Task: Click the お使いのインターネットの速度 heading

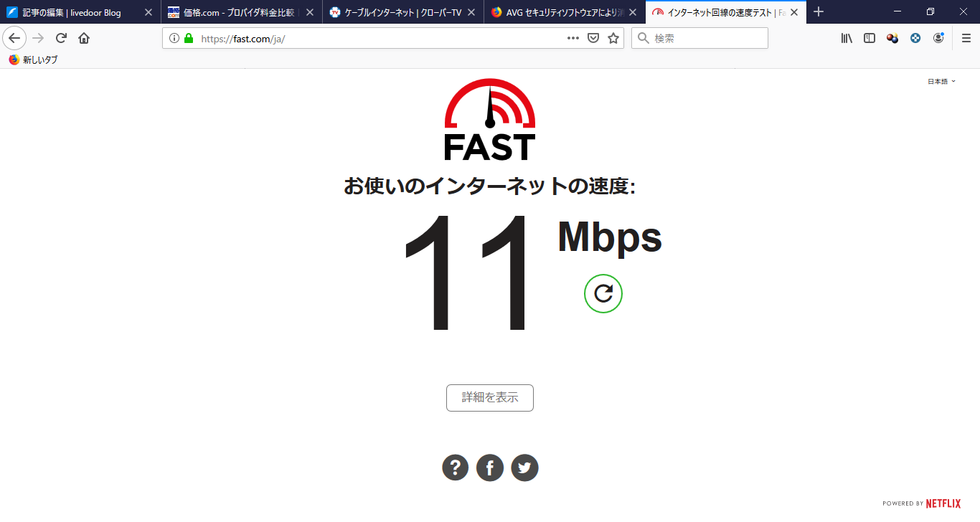Action: coord(490,186)
